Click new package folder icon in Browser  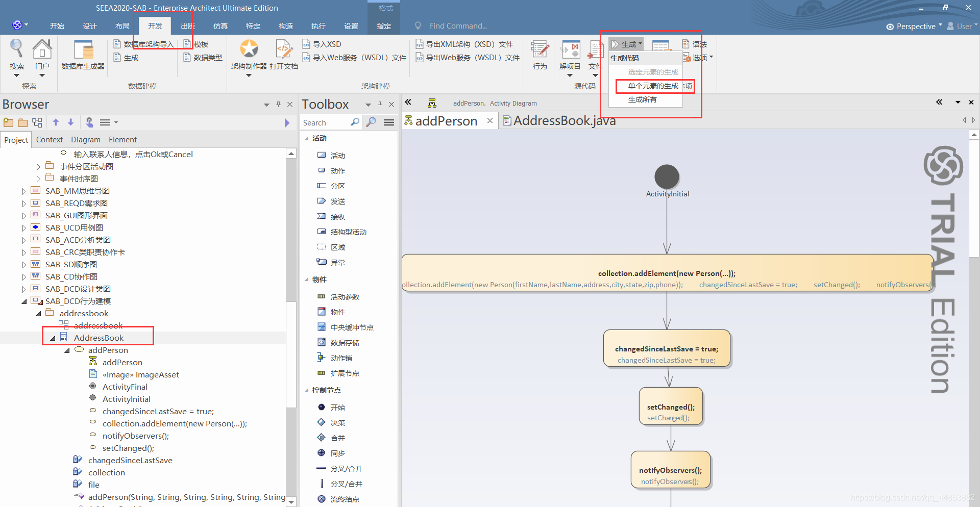pos(22,122)
